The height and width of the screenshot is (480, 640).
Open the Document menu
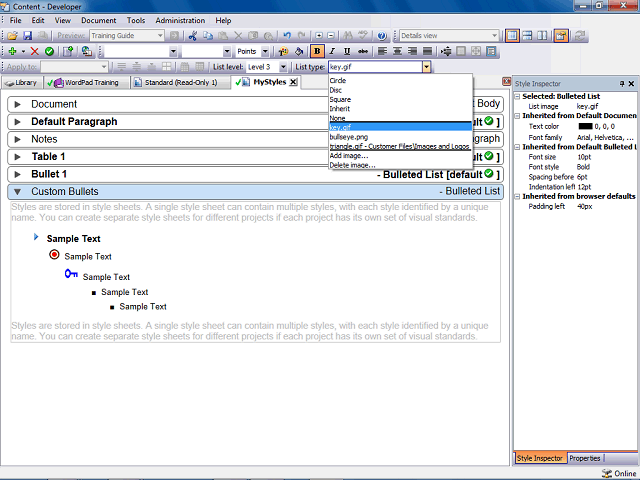(x=98, y=20)
